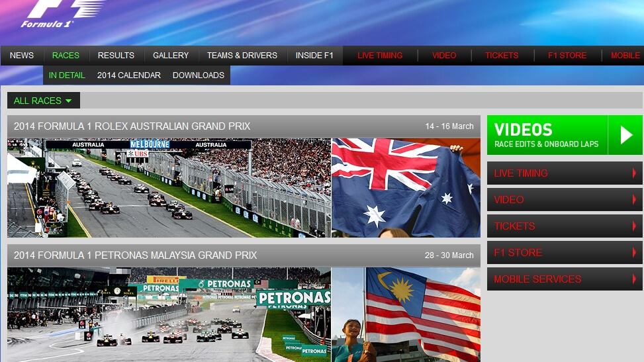Open MOBILE in top navigation bar
This screenshot has width=644, height=362.
[625, 56]
